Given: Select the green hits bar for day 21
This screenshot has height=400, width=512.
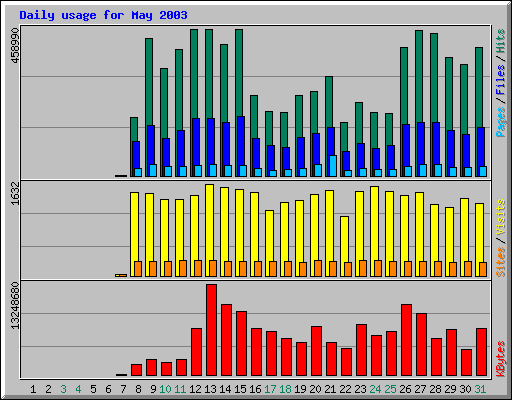Looking at the screenshot, I should click(329, 102).
